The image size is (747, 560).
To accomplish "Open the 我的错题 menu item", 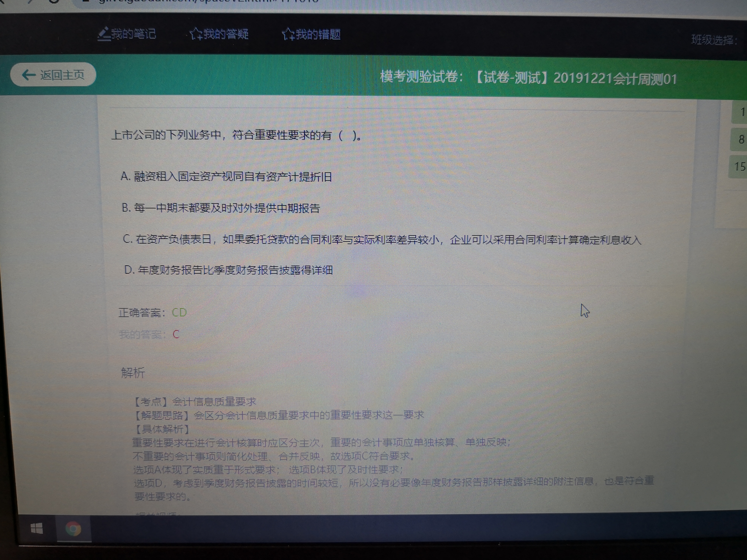I will point(318,34).
